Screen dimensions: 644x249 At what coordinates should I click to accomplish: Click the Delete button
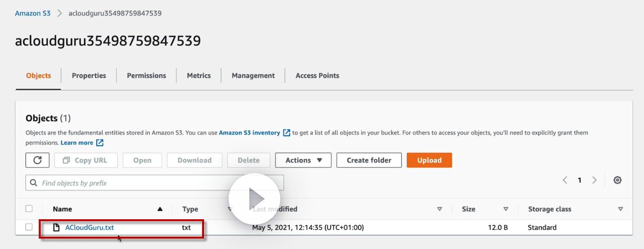click(249, 160)
